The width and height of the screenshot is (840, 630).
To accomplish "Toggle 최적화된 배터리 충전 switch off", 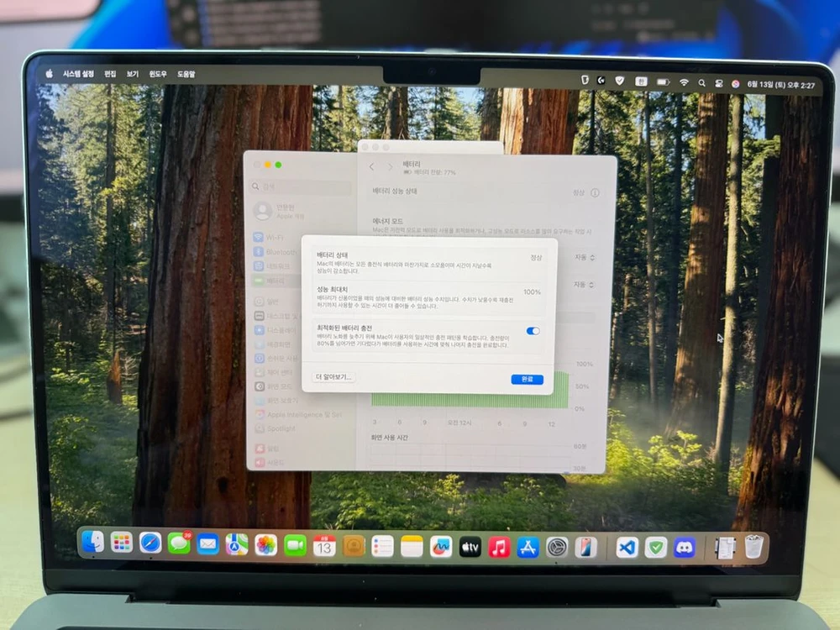I will [533, 331].
